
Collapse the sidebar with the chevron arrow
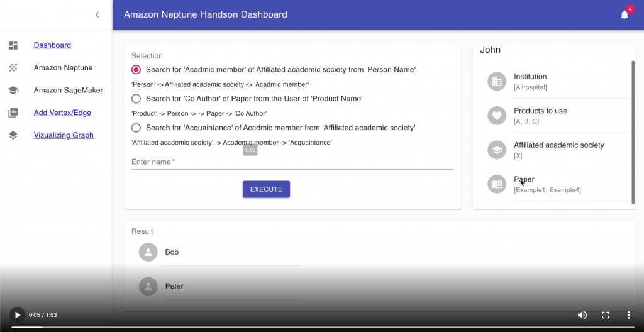click(97, 15)
